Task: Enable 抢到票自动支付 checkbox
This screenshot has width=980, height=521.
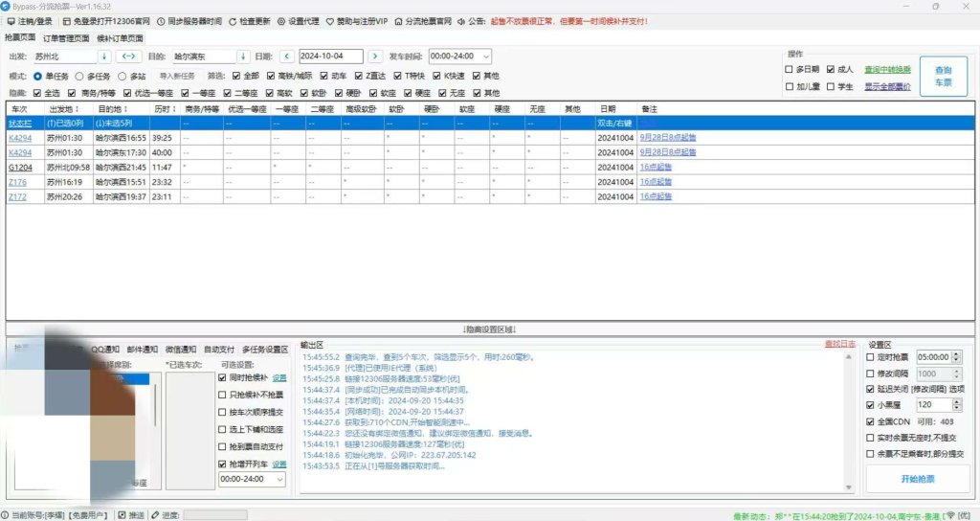Action: [222, 446]
